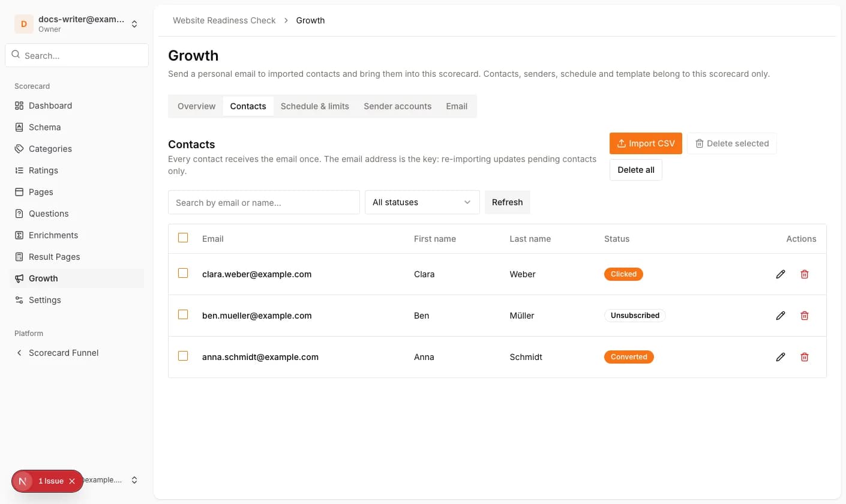Image resolution: width=846 pixels, height=504 pixels.
Task: Expand the docs-writer account switcher
Action: (x=134, y=24)
